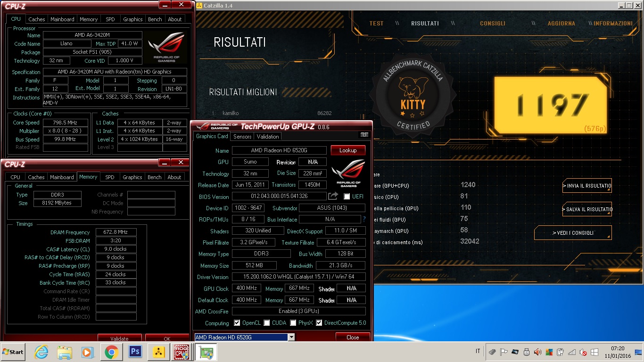644x362 pixels.
Task: Open SPD tab in the lower CPU-Z window
Action: (x=110, y=177)
